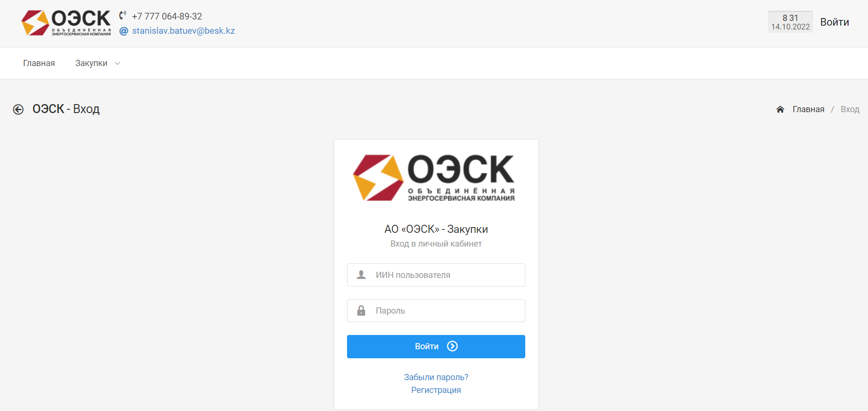This screenshot has height=411, width=868.
Task: Focus the ИИН пользователя input field
Action: 436,275
